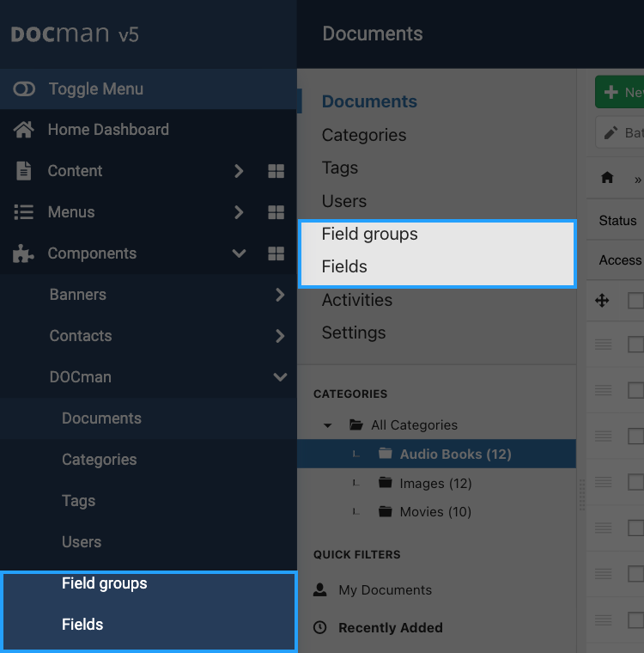Click the move/sort arrows column icon

pyautogui.click(x=602, y=300)
